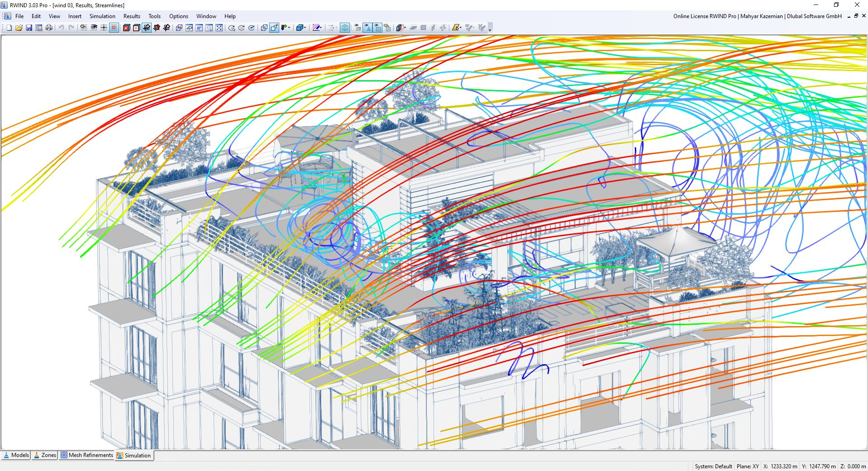Toggle the highlighted wind probe display

(x=367, y=28)
